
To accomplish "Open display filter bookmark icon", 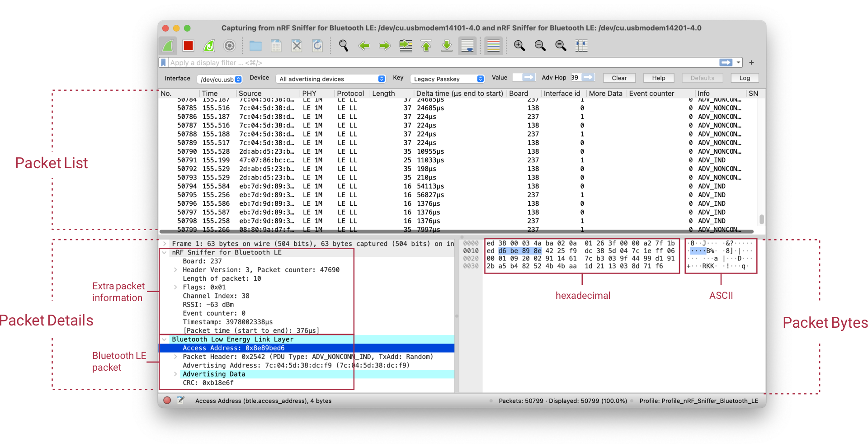I will point(164,63).
